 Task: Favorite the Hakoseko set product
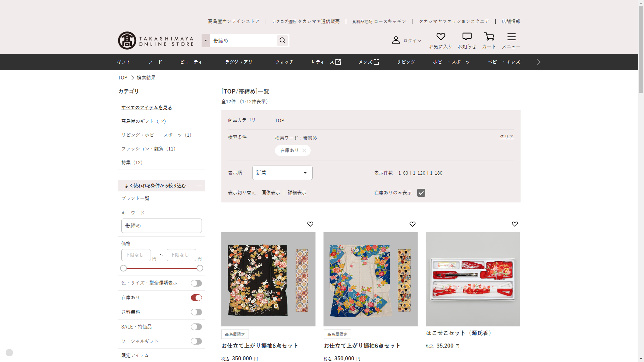point(515,224)
